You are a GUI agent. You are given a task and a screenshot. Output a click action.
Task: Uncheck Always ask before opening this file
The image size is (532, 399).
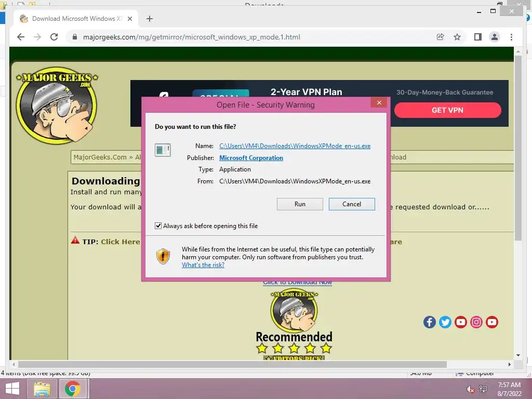[158, 225]
